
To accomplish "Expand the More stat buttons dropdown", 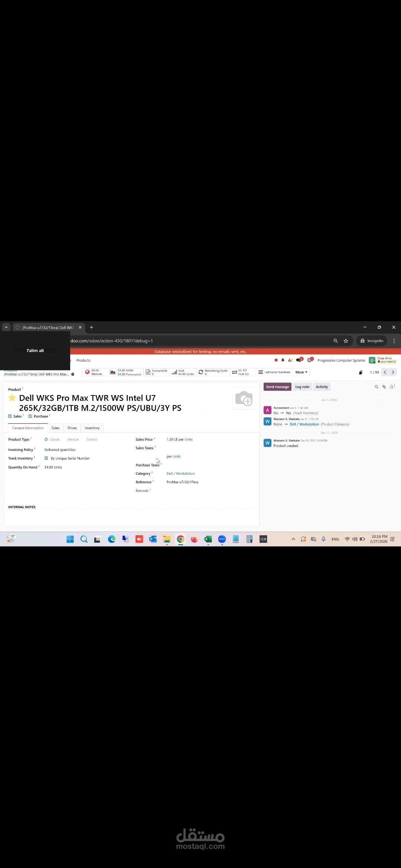I will 301,372.
